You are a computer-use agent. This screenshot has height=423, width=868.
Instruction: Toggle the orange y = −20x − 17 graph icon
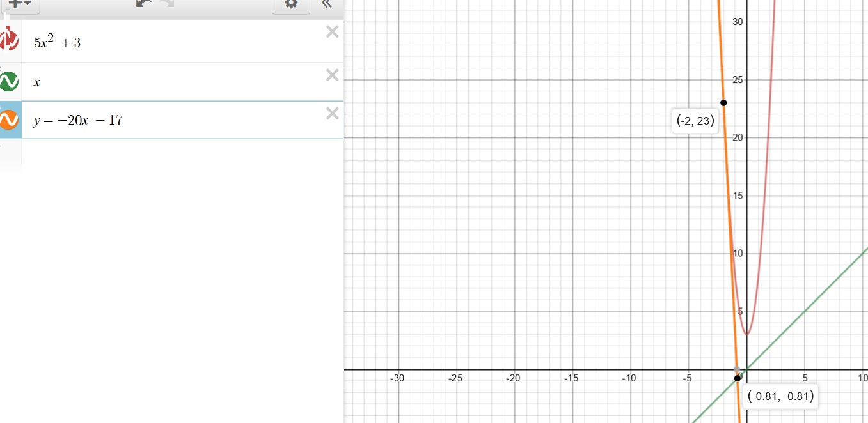point(9,119)
